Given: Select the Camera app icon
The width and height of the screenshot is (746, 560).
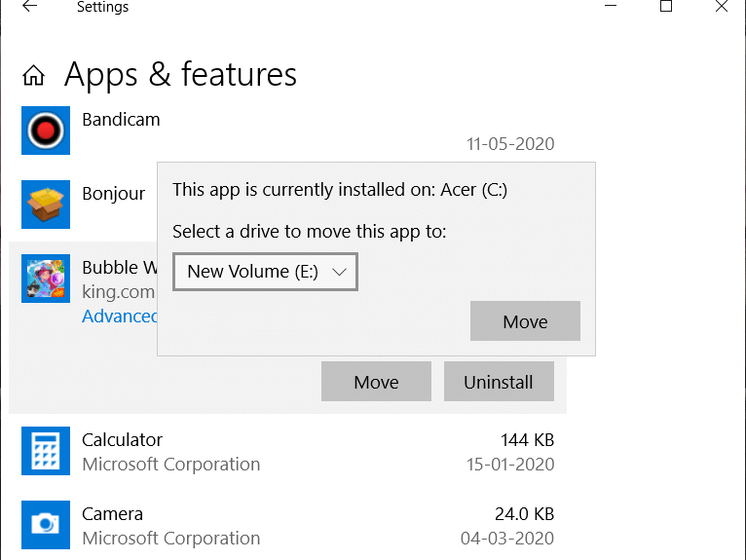Looking at the screenshot, I should pos(46,525).
